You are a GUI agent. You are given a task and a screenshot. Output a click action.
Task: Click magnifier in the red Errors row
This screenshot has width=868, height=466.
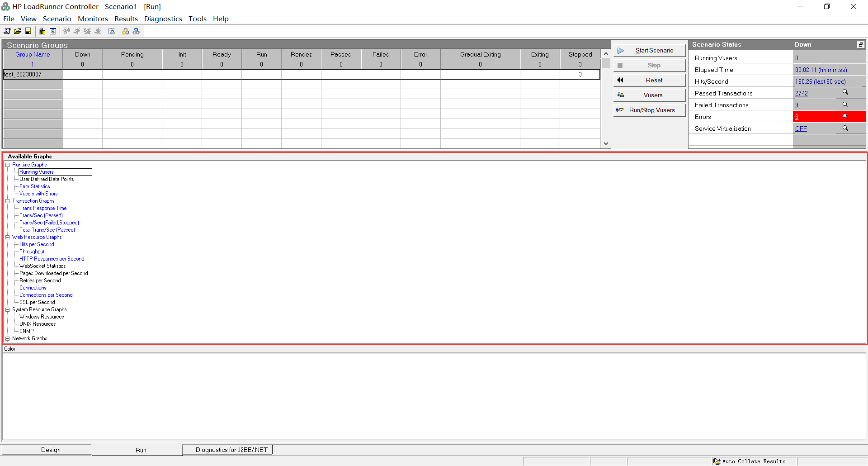click(x=845, y=116)
